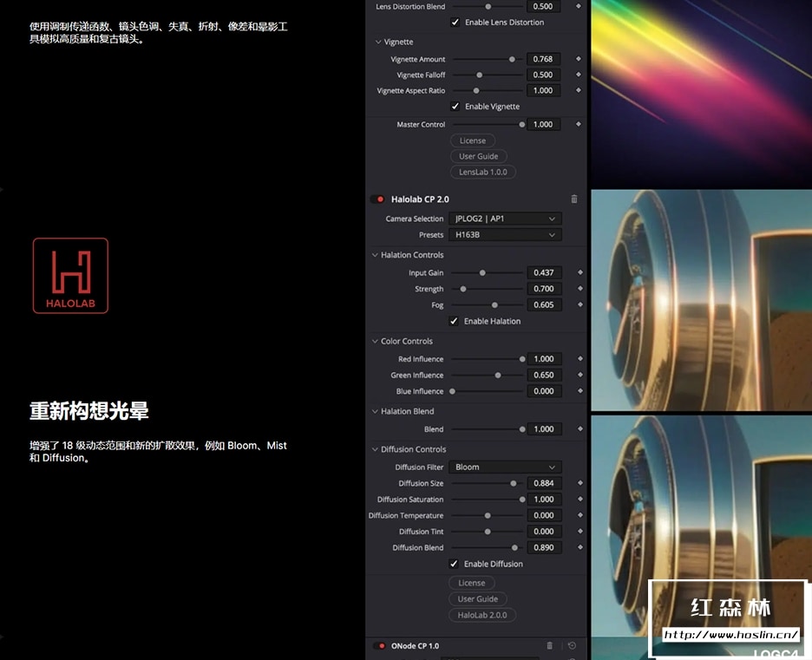The height and width of the screenshot is (660, 812).
Task: Toggle Halolab CP 2.0 effect enable switch
Action: [x=378, y=199]
